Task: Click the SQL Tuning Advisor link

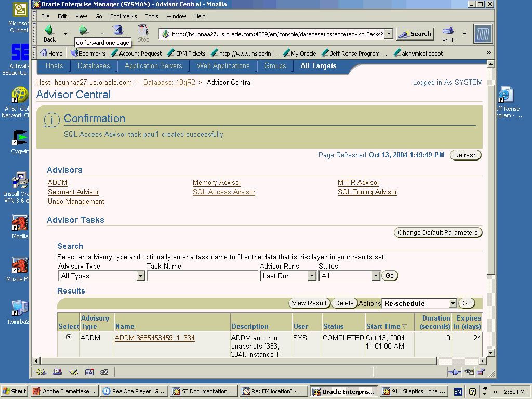Action: (x=367, y=192)
